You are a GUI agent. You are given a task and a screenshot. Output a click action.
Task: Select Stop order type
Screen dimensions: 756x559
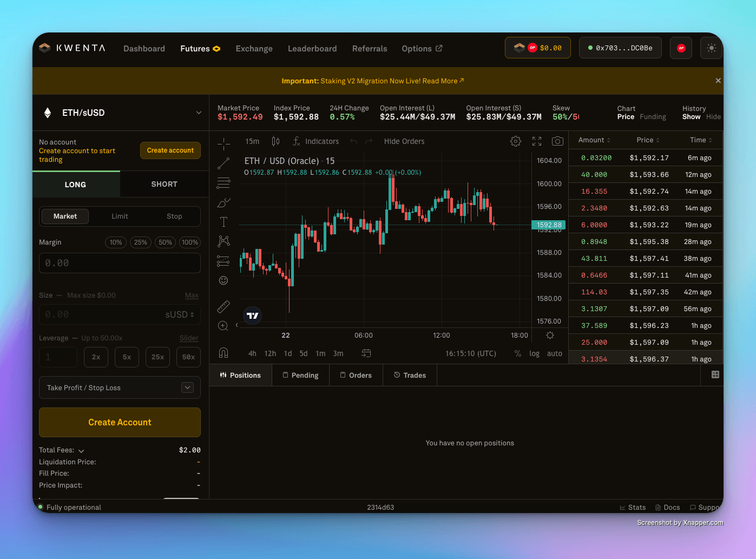[174, 216]
